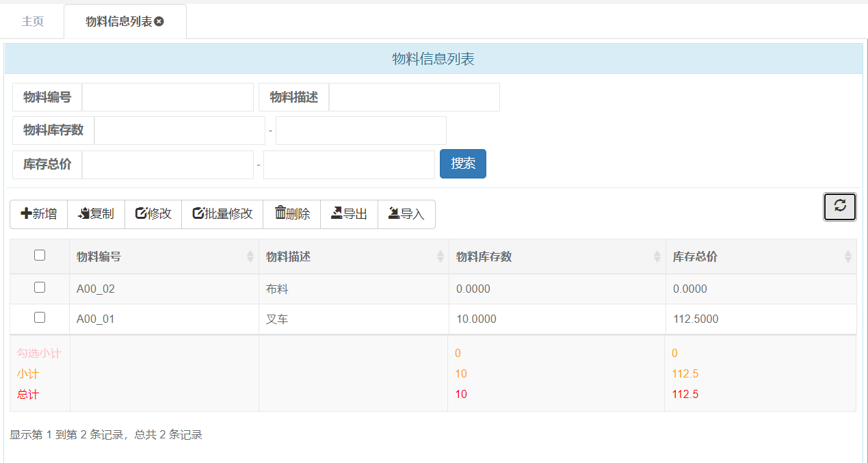This screenshot has height=463, width=868.
Task: Focus the 库存总价 maximum input
Action: (x=349, y=165)
